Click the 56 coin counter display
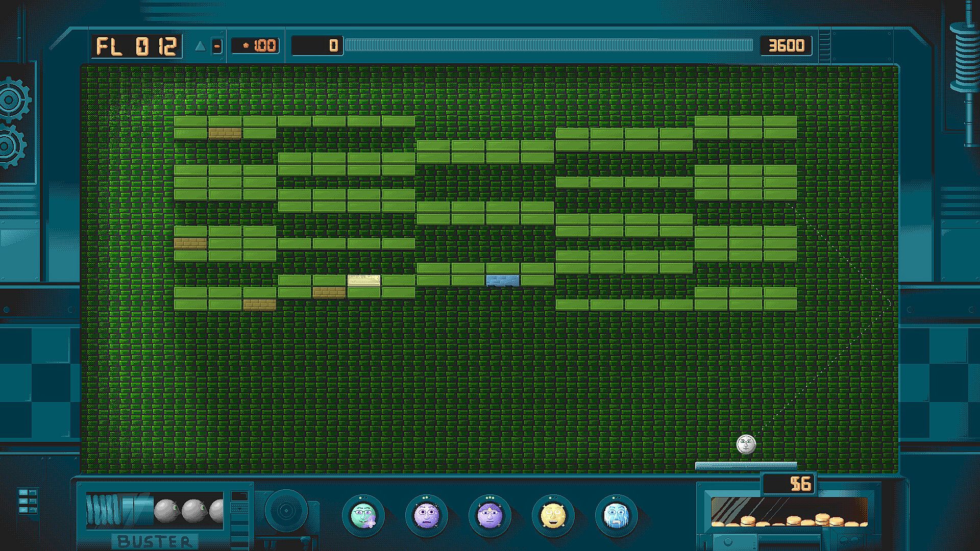Viewport: 980px width, 551px height. 789,483
